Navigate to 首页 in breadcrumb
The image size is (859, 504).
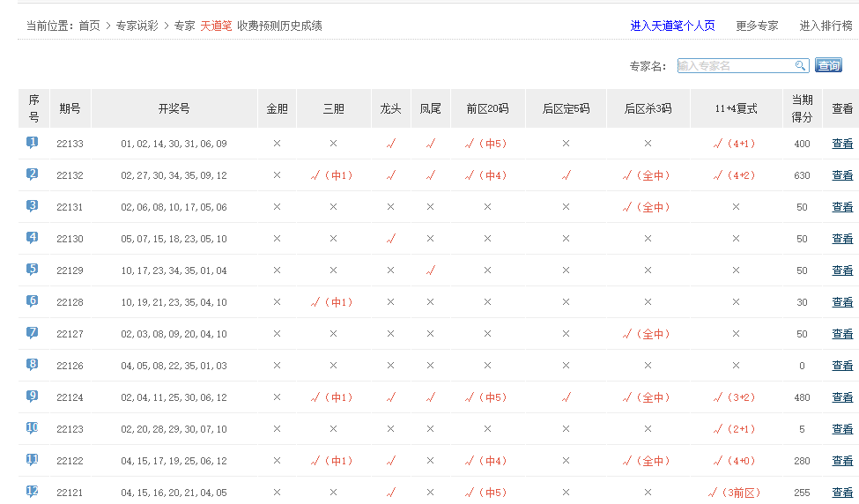pyautogui.click(x=89, y=26)
